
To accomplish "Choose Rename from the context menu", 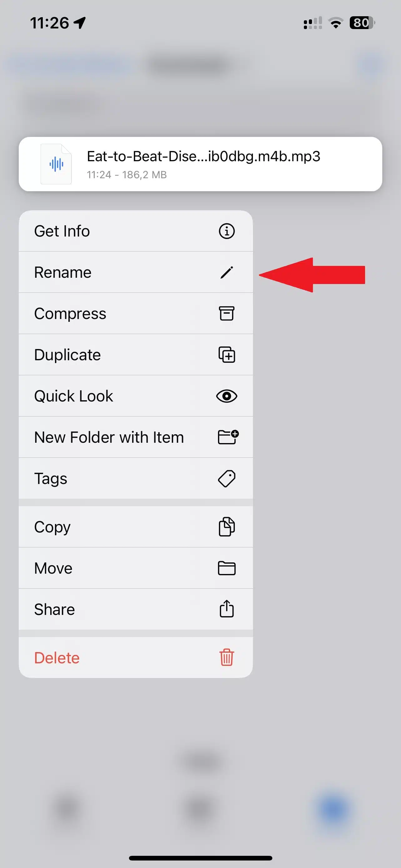I will click(136, 272).
